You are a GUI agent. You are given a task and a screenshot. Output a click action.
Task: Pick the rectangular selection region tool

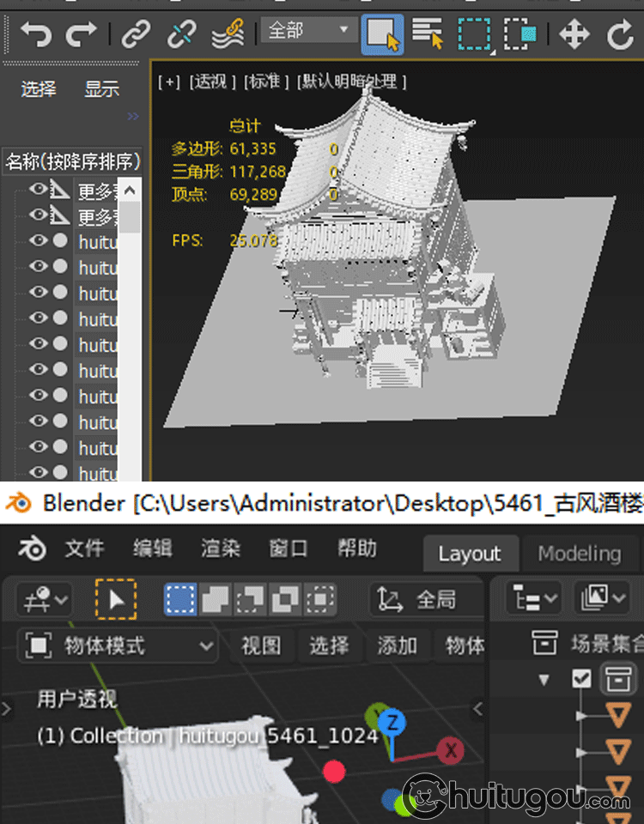pyautogui.click(x=474, y=34)
